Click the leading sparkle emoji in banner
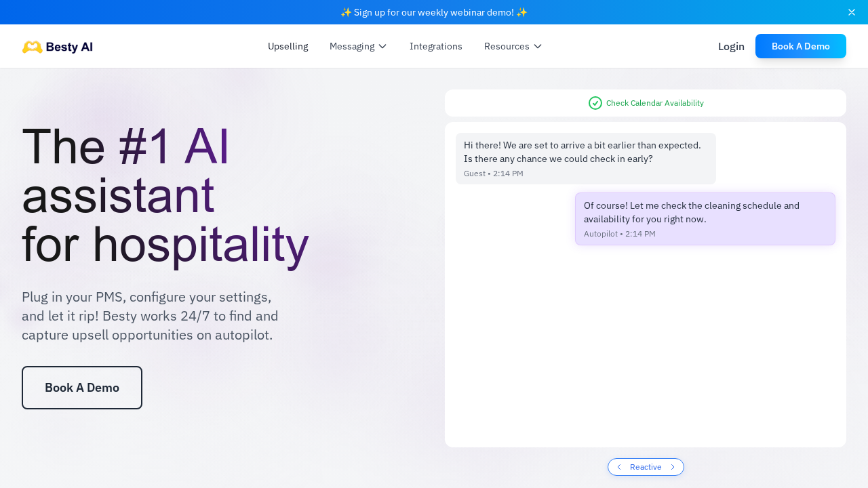Screen dimensions: 868x488 [x=346, y=12]
